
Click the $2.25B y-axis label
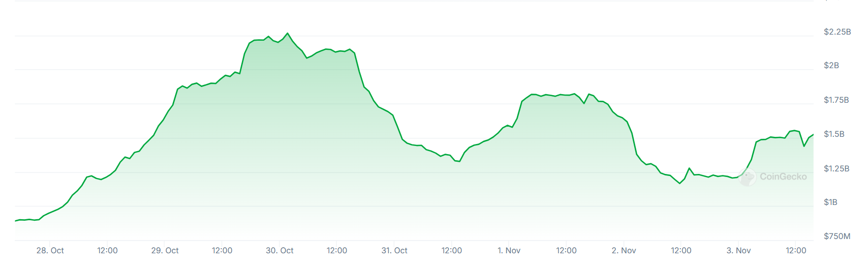pos(837,32)
